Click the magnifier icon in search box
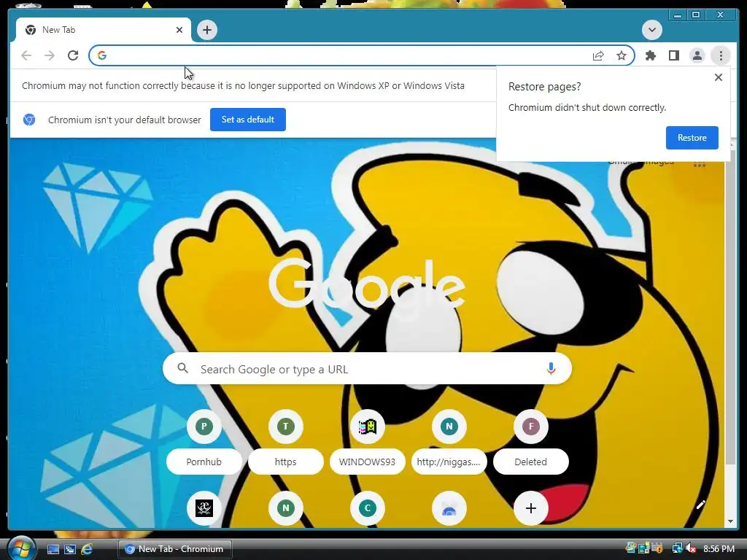Screen dimensions: 747x560 [x=182, y=368]
